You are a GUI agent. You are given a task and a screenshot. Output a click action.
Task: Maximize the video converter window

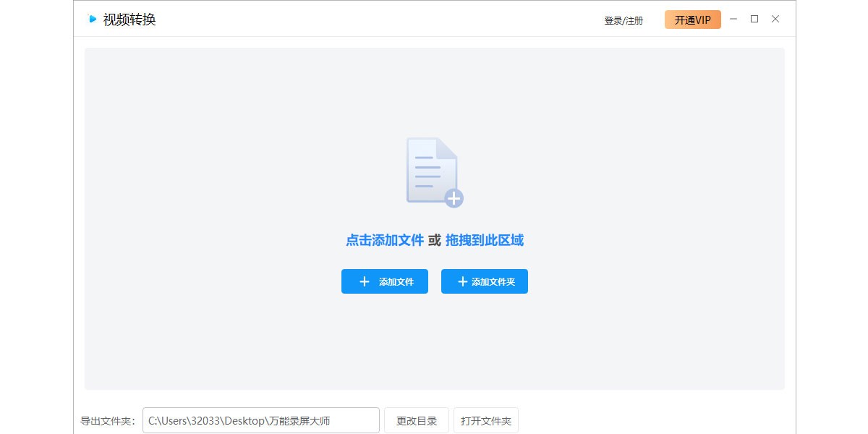(x=754, y=20)
